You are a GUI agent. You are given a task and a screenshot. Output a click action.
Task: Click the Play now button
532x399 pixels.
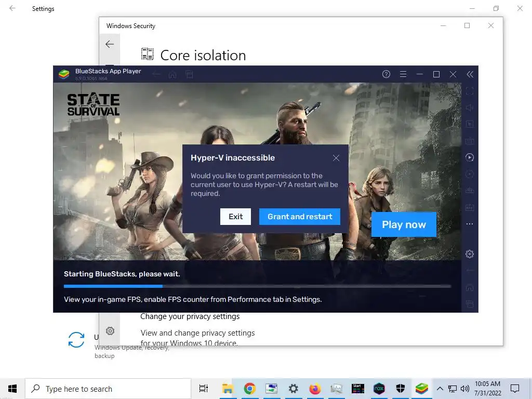tap(404, 224)
